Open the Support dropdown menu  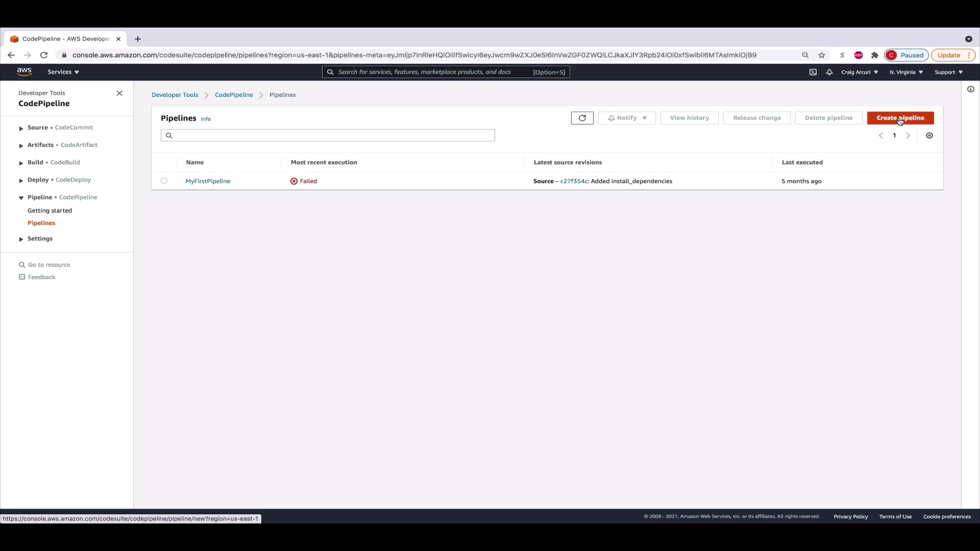[948, 72]
